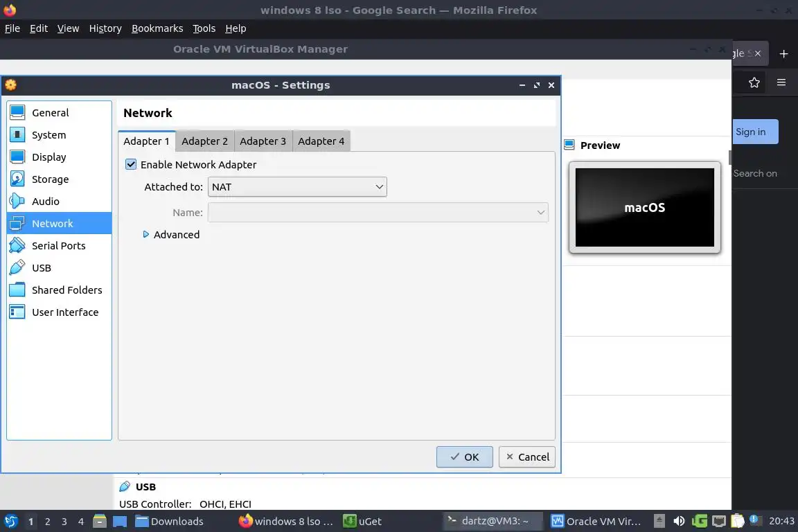The height and width of the screenshot is (532, 798).
Task: Open the Firefox View menu
Action: (x=68, y=28)
